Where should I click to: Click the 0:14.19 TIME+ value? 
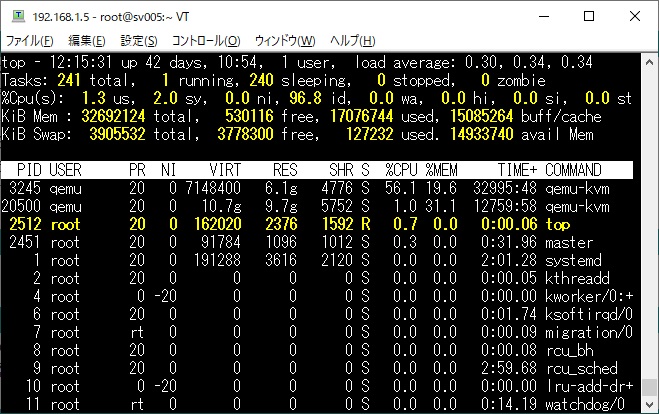click(509, 404)
